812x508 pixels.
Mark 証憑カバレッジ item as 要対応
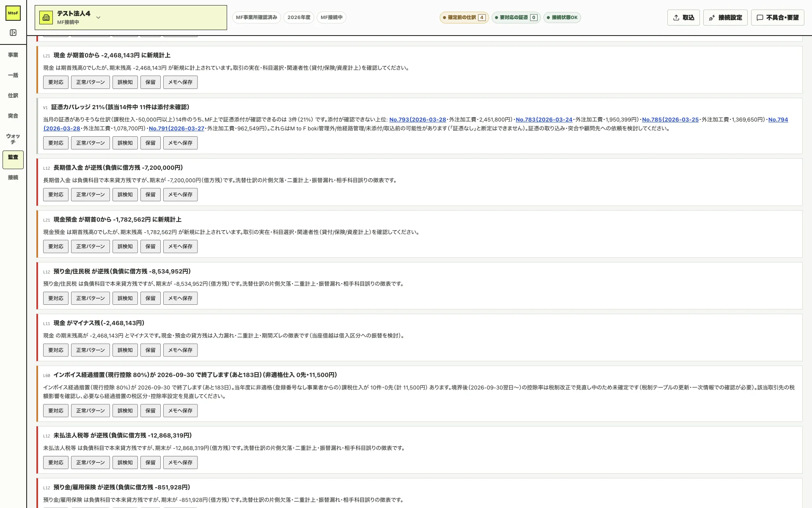[56, 143]
